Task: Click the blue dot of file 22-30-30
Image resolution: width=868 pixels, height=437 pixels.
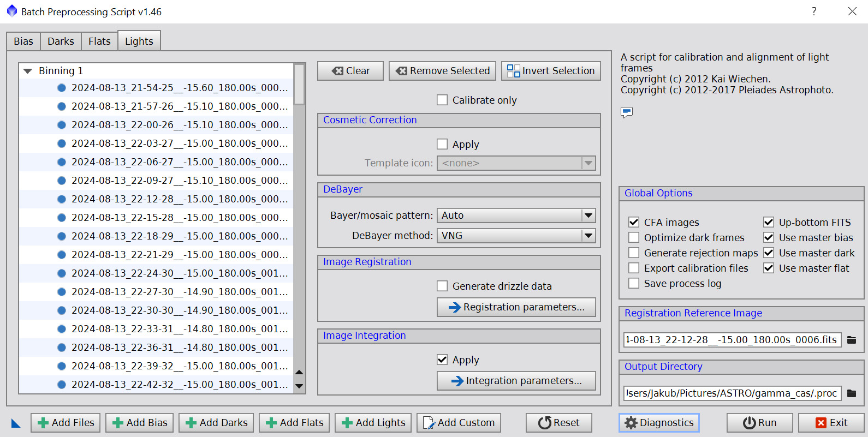Action: point(62,310)
